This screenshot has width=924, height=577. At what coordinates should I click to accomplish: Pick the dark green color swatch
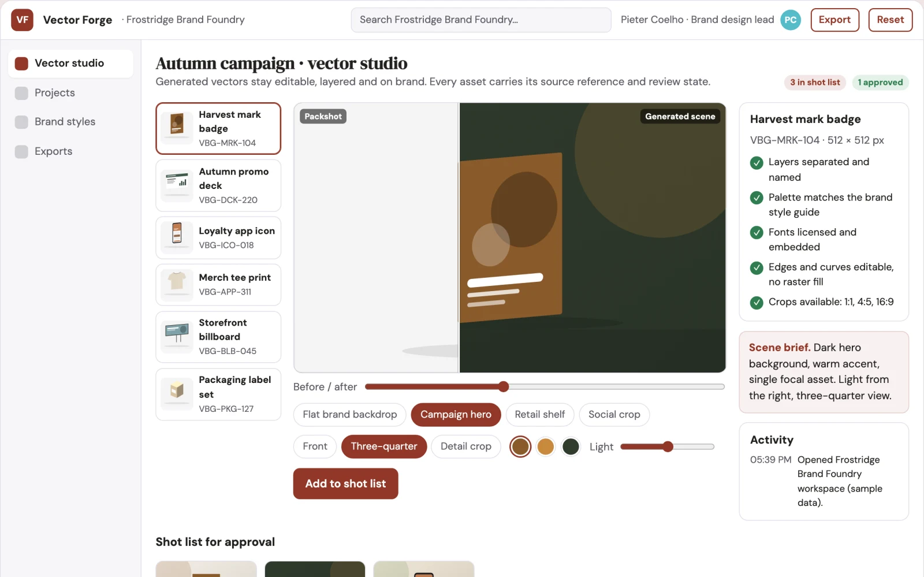click(571, 446)
